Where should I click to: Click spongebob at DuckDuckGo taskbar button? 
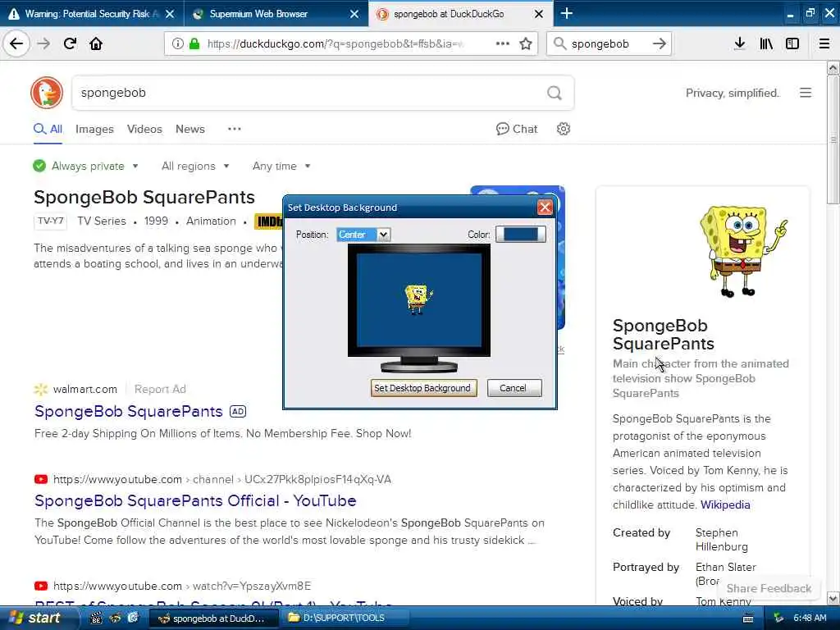pyautogui.click(x=214, y=619)
